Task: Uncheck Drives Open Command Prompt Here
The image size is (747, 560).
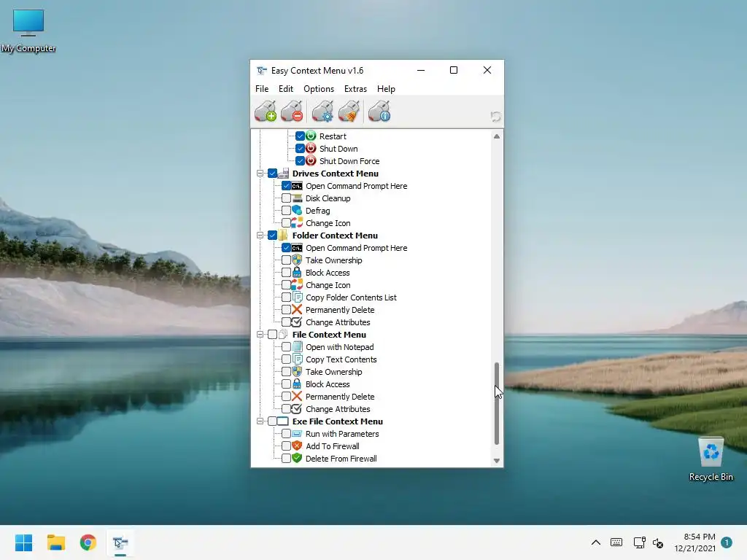Action: [x=286, y=185]
